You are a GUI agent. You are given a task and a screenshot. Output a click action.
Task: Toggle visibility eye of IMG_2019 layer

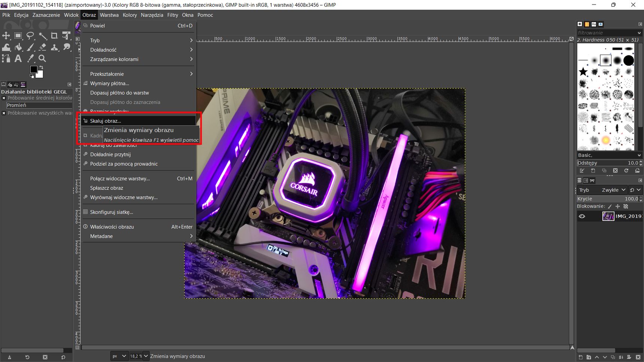coord(582,216)
